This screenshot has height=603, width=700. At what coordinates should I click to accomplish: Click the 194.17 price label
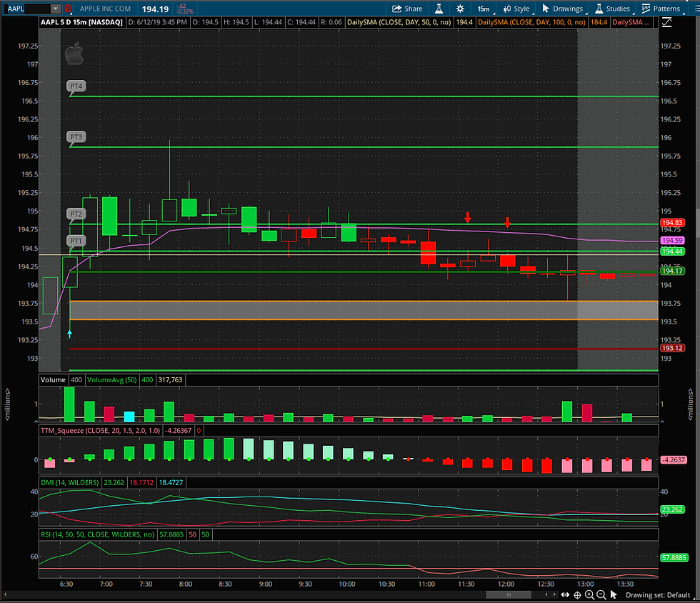click(x=672, y=271)
